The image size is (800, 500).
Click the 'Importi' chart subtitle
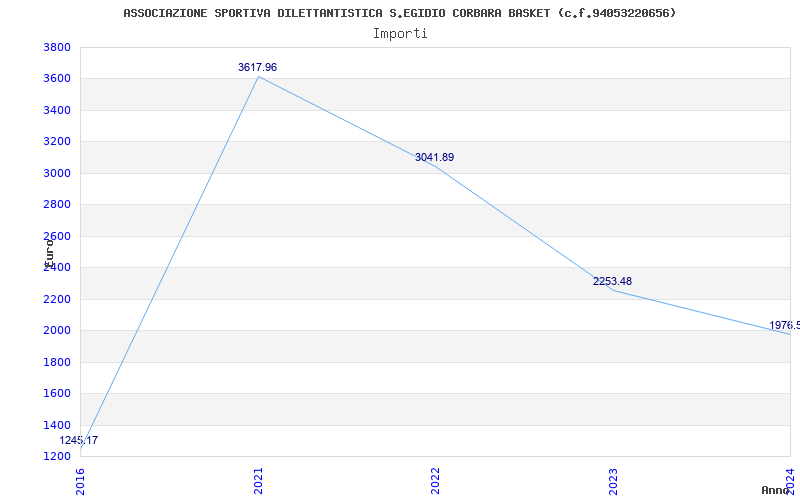pyautogui.click(x=400, y=34)
